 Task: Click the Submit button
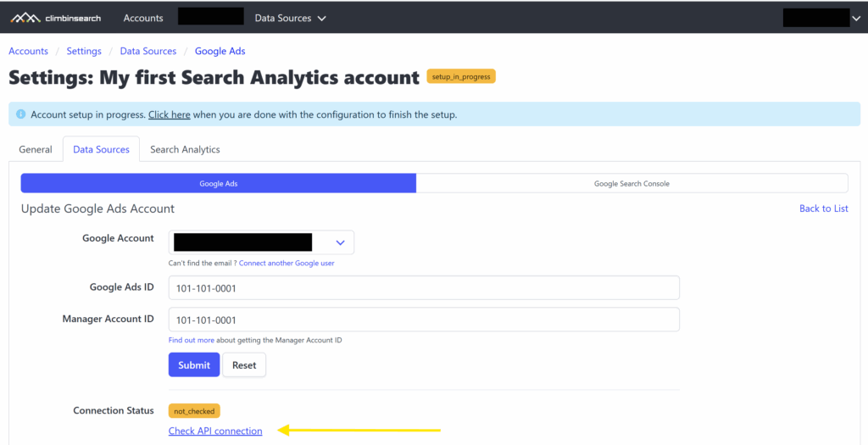coord(194,365)
